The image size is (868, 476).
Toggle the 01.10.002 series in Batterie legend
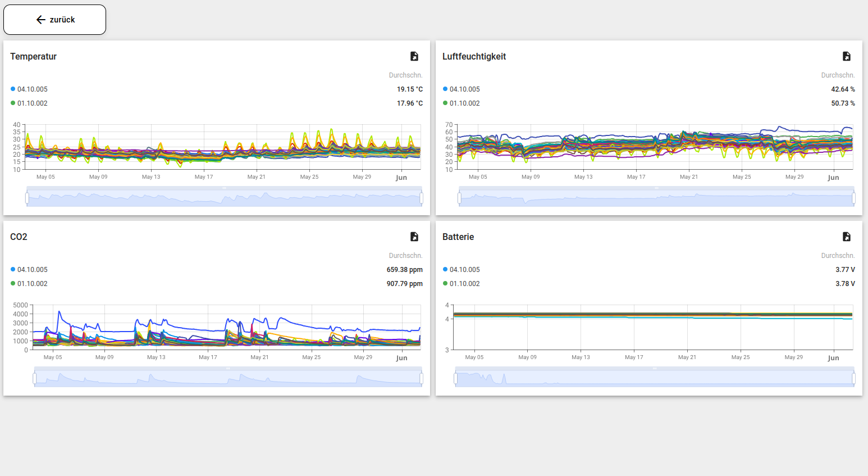click(x=462, y=284)
